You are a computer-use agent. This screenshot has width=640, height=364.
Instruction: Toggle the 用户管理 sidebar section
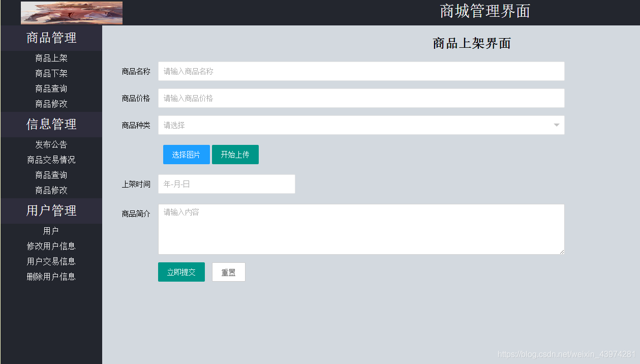coord(51,211)
